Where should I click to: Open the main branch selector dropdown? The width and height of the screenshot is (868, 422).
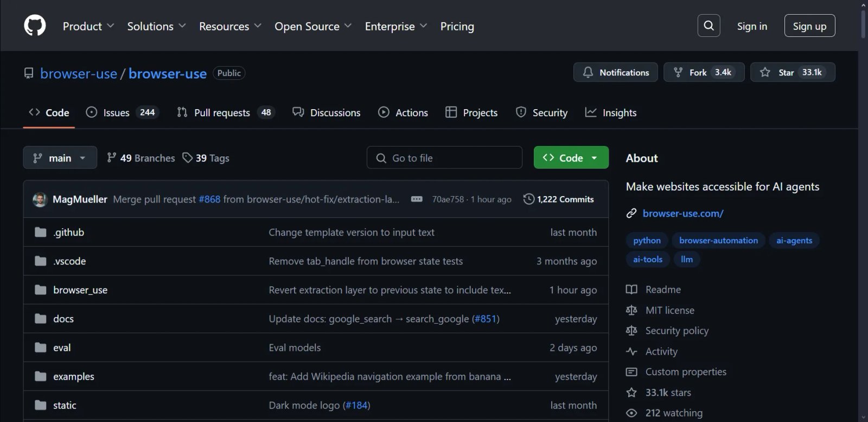pos(60,158)
